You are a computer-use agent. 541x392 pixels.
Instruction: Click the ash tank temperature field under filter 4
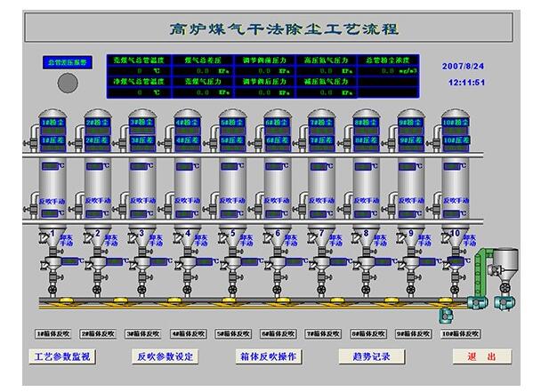pos(205,261)
